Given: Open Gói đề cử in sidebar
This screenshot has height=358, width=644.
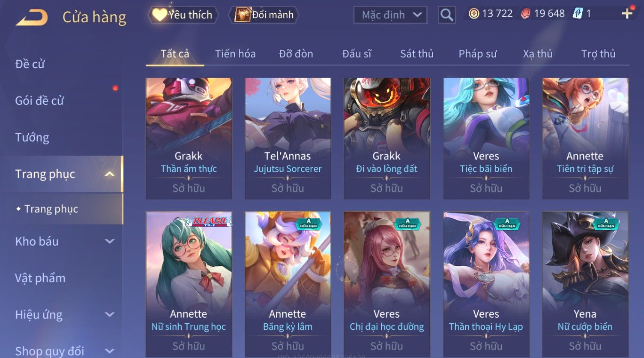Looking at the screenshot, I should (x=39, y=101).
